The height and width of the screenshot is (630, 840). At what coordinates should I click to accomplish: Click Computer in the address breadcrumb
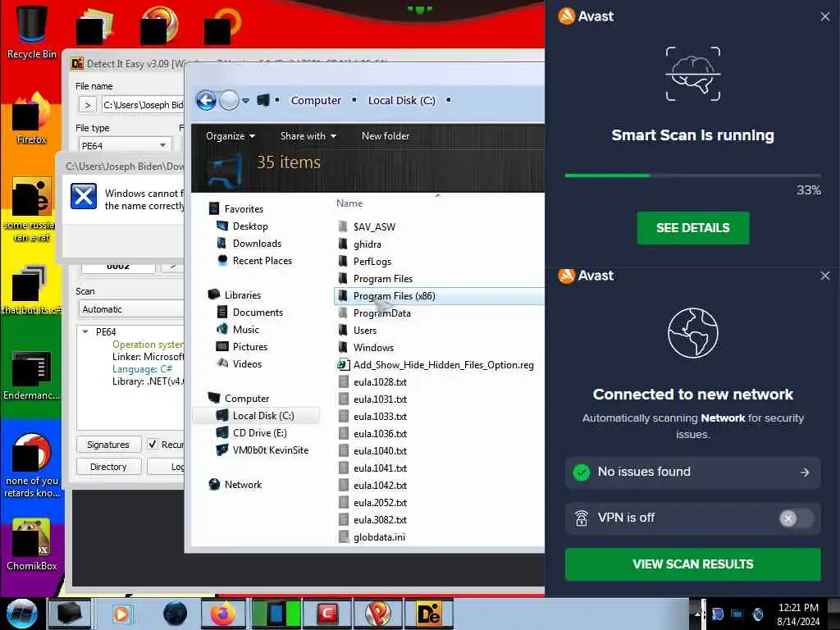tap(316, 100)
